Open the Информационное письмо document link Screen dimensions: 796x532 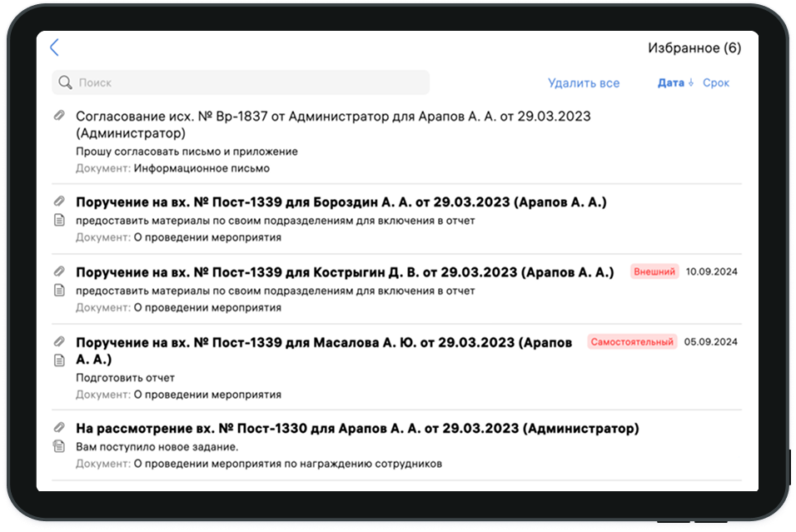coord(201,168)
